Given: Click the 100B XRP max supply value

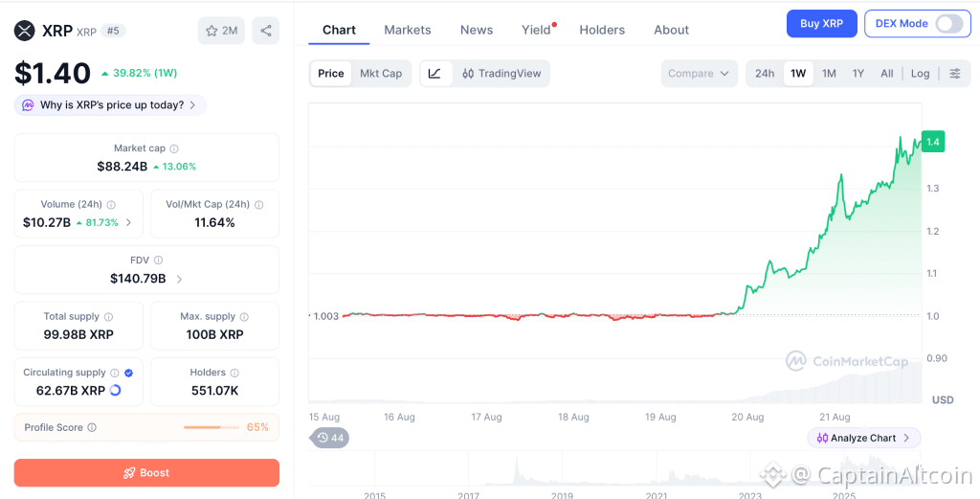Looking at the screenshot, I should click(215, 334).
